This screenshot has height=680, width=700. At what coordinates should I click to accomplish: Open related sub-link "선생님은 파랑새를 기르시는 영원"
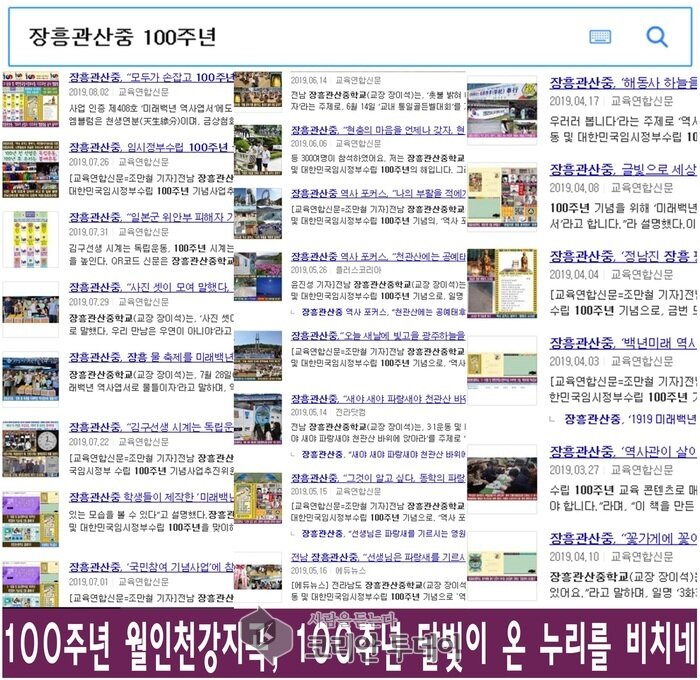point(383,534)
